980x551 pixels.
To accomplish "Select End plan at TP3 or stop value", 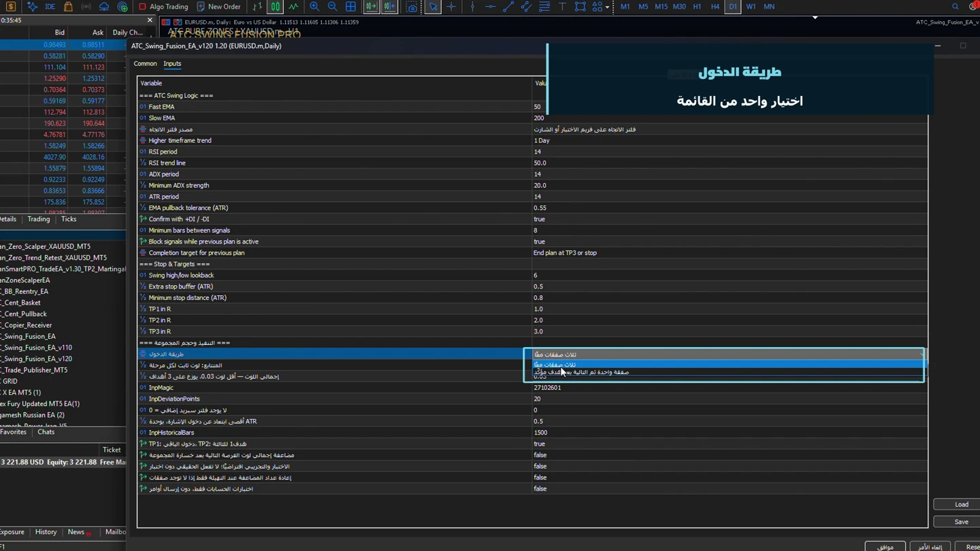I will point(730,252).
